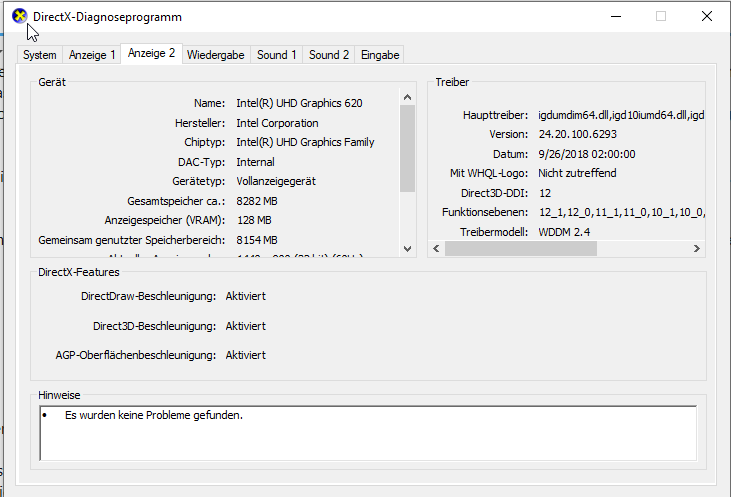
Task: Click note Es wurden keine Probleme gefunden
Action: click(154, 415)
